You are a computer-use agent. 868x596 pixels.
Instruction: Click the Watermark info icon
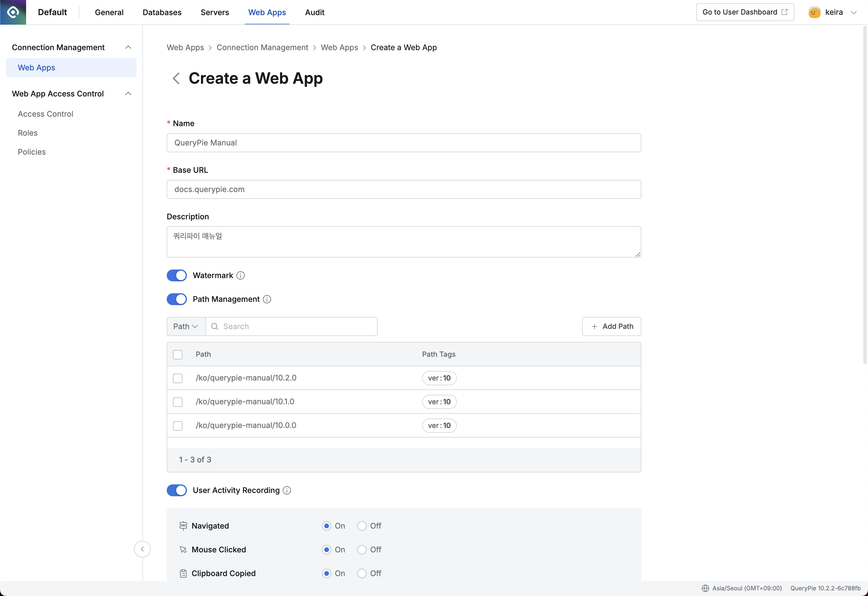(x=241, y=275)
